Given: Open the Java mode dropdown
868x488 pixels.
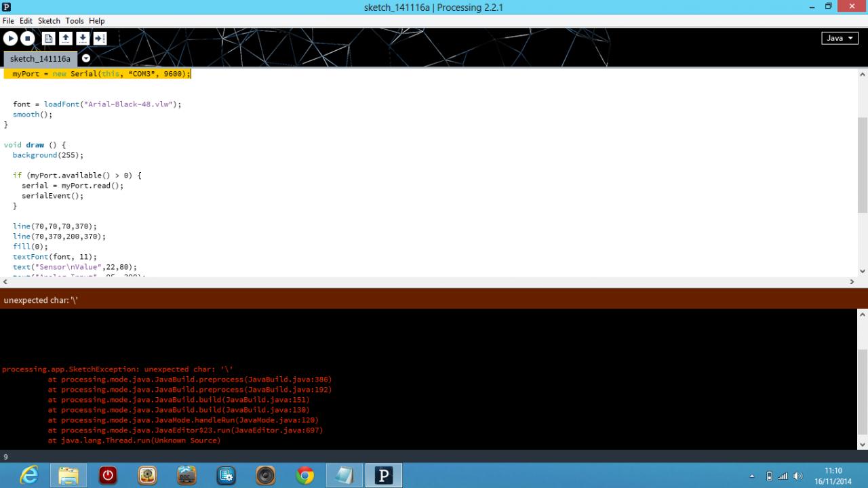Looking at the screenshot, I should (840, 39).
